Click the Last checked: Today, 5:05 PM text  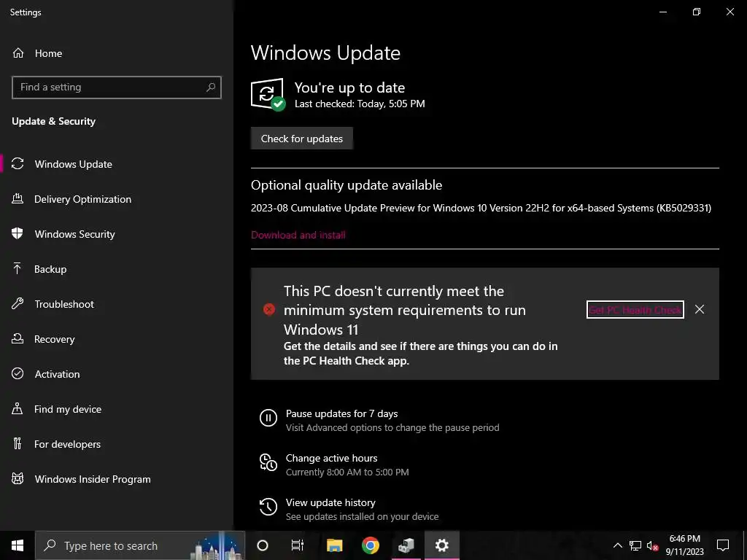click(360, 104)
